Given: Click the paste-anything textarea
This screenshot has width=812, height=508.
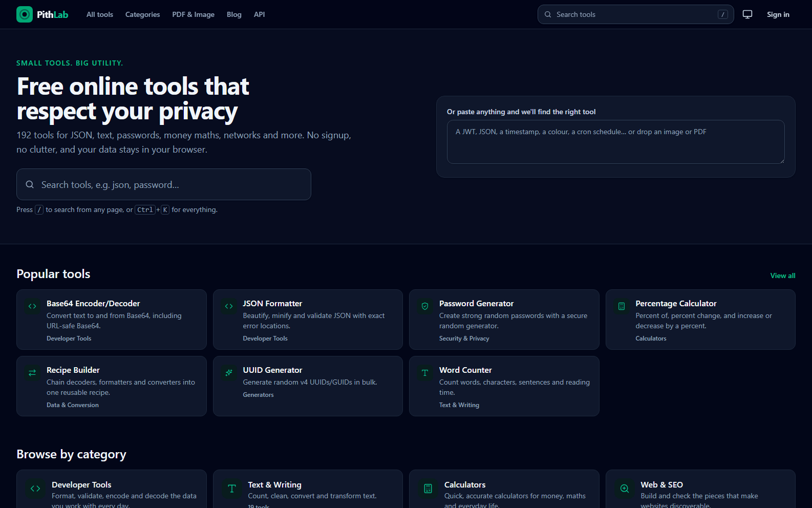Looking at the screenshot, I should 616,142.
